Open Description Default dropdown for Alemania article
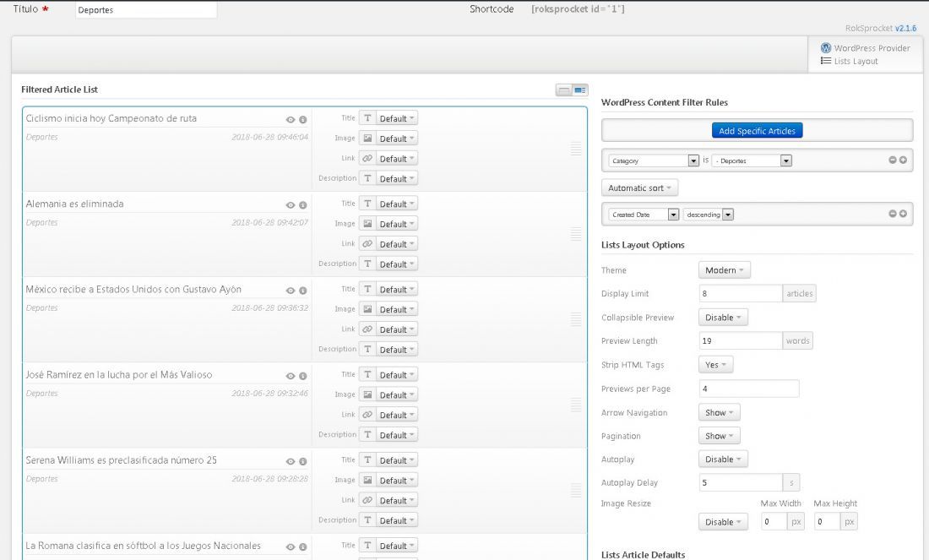The height and width of the screenshot is (560, 929). tap(396, 264)
